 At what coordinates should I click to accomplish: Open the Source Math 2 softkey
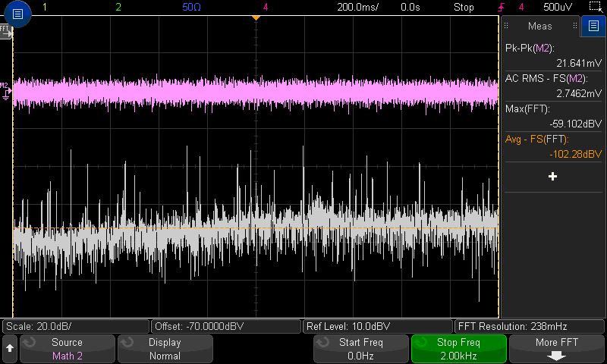[x=68, y=349]
